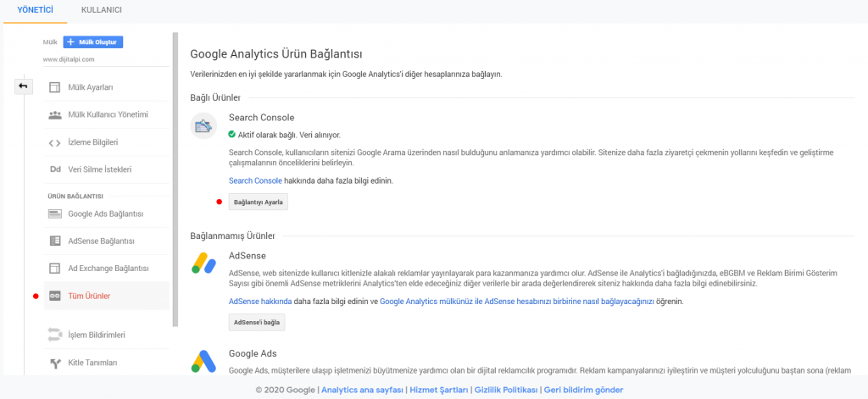868x399 pixels.
Task: Open the AdSense account linking instructions link
Action: 517,302
